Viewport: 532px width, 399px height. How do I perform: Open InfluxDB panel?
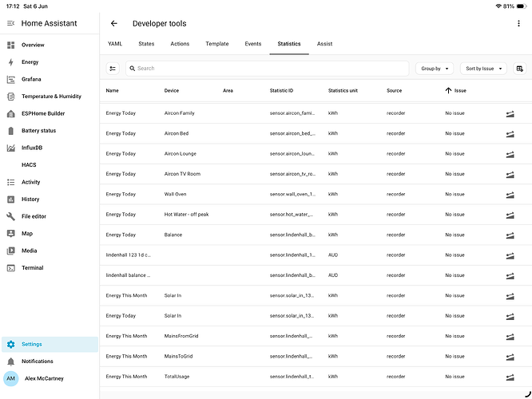pos(50,148)
